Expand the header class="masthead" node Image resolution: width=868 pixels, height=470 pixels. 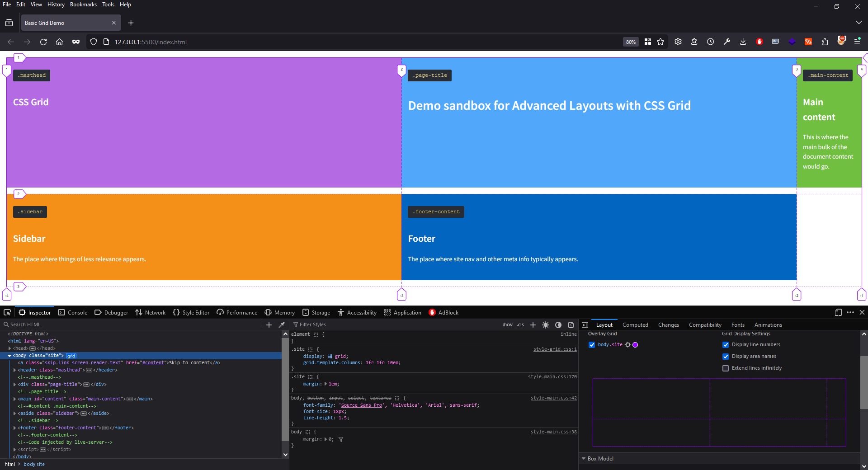(x=14, y=370)
